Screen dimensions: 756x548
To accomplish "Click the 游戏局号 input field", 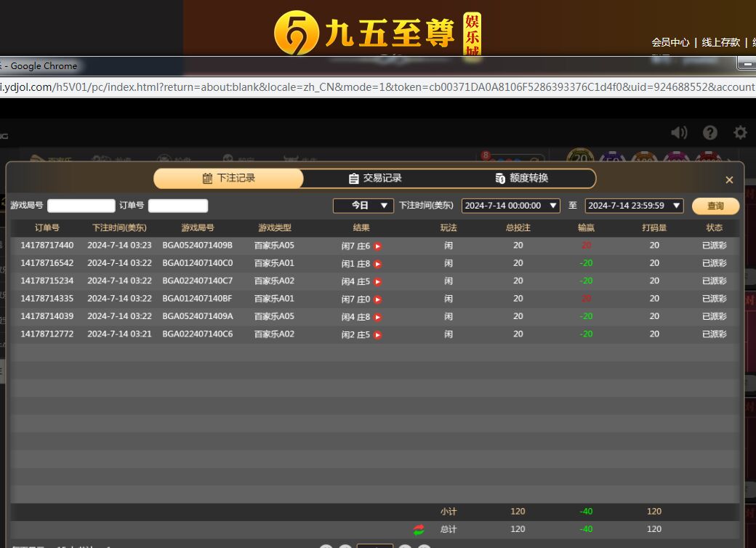I will click(x=81, y=206).
